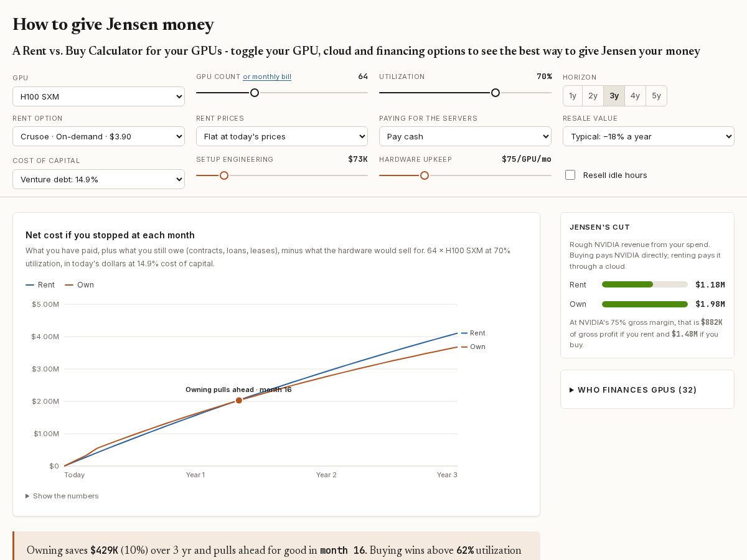747x560 pixels.
Task: Click the Rent line end label on chart
Action: coord(477,333)
